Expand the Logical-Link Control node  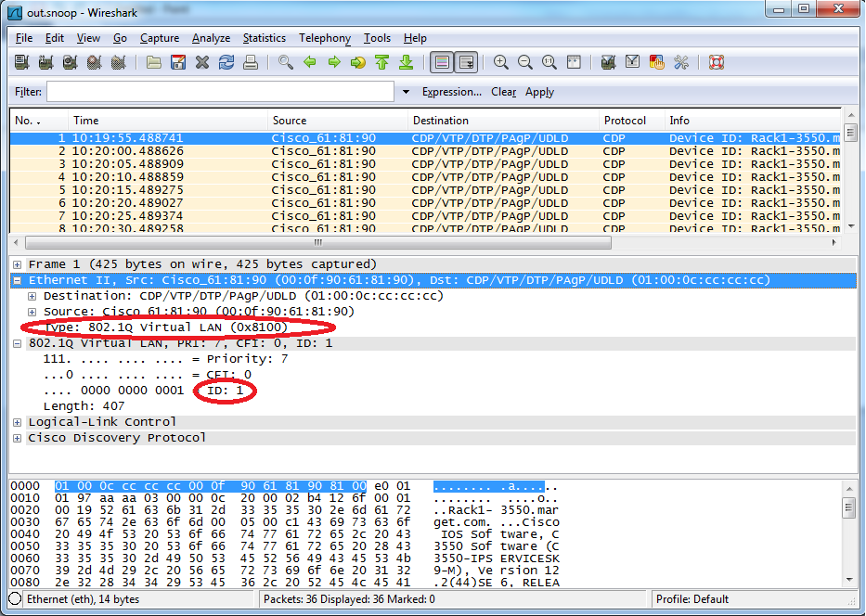[17, 422]
